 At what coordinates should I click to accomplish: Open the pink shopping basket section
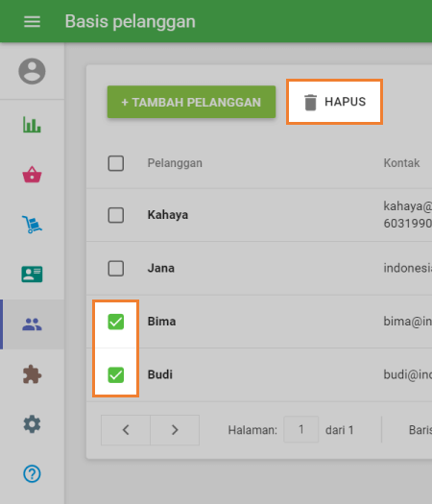coord(32,175)
